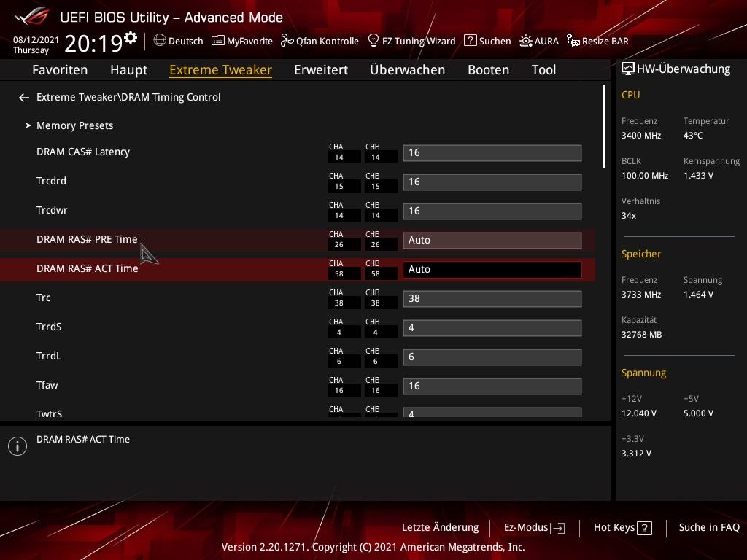
Task: Click the Qfan Kontrolle fan icon
Action: pyautogui.click(x=287, y=41)
